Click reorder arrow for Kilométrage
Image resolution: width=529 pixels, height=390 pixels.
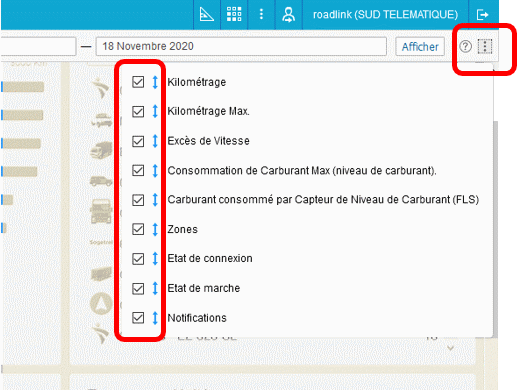[x=155, y=82]
